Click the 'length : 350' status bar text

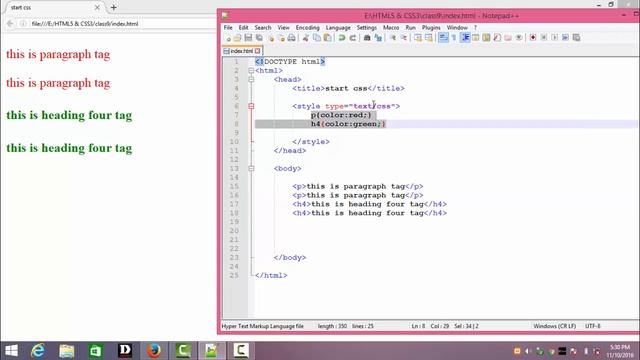[332, 326]
